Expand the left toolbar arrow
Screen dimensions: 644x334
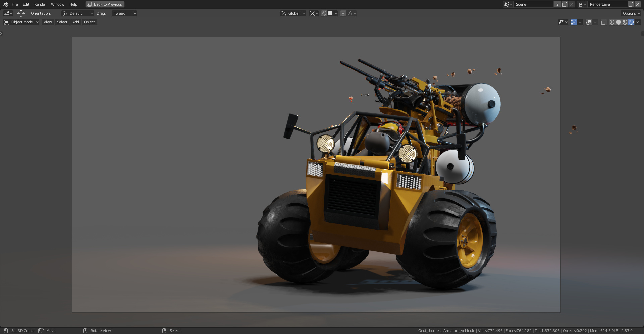(x=1, y=33)
